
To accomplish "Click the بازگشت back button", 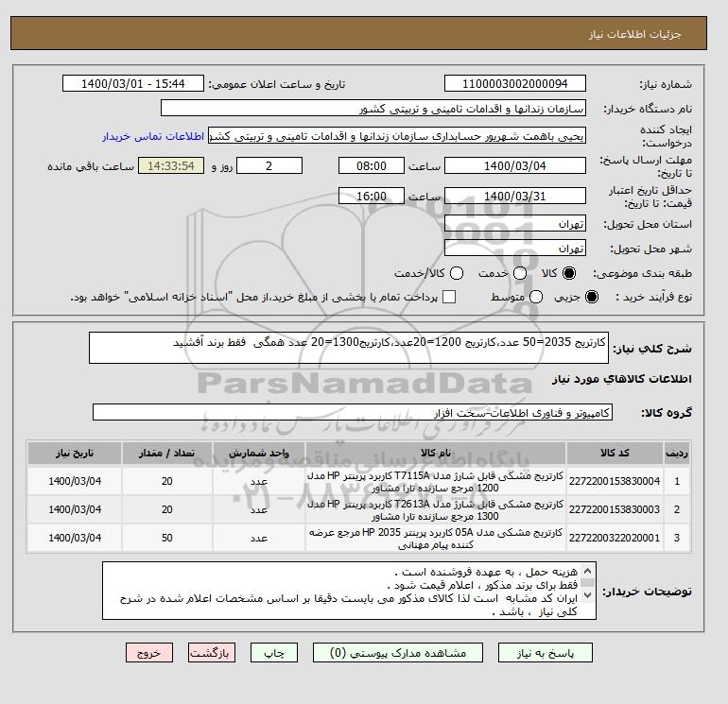I will coord(211,653).
